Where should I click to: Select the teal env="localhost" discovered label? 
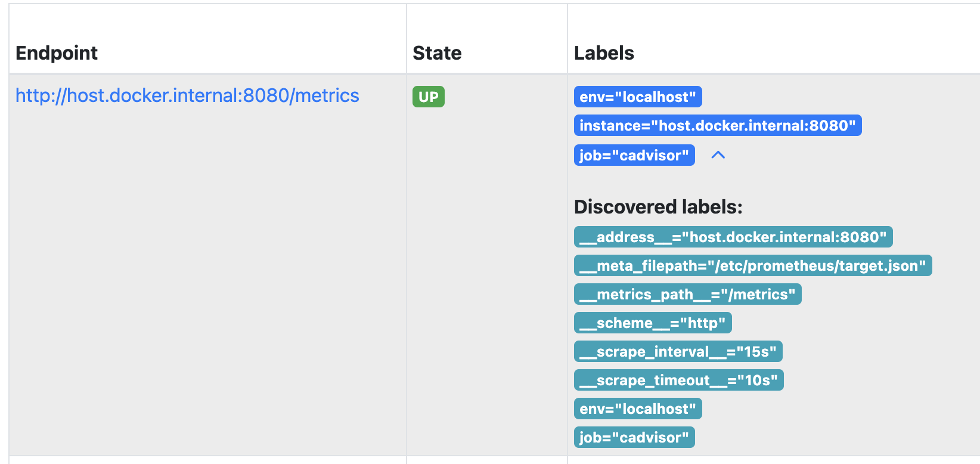point(638,409)
